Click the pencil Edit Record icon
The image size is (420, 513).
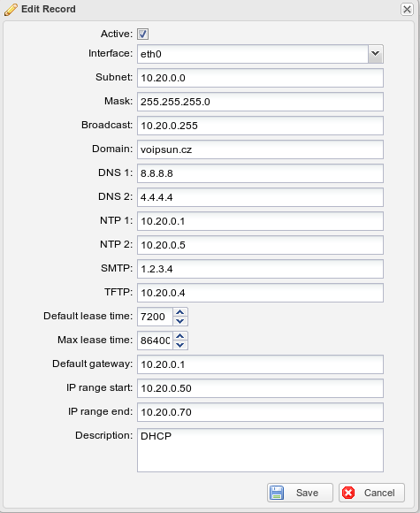11,9
